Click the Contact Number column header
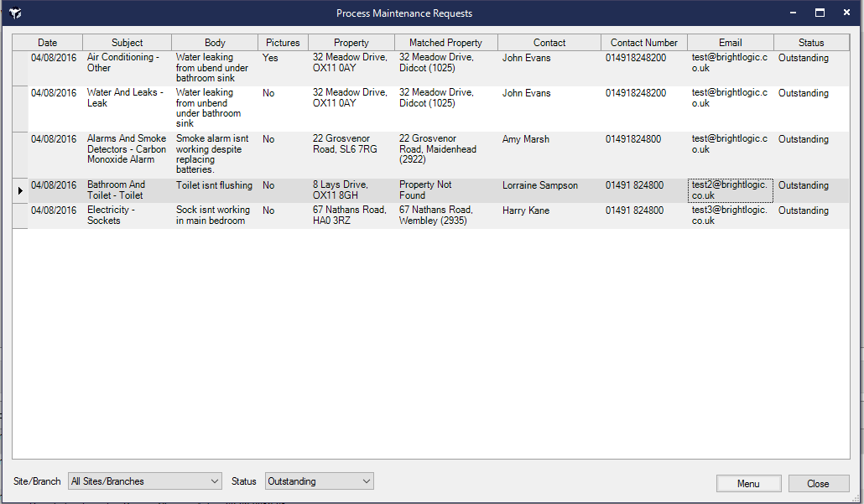Screen dimensions: 864x504 (643, 43)
